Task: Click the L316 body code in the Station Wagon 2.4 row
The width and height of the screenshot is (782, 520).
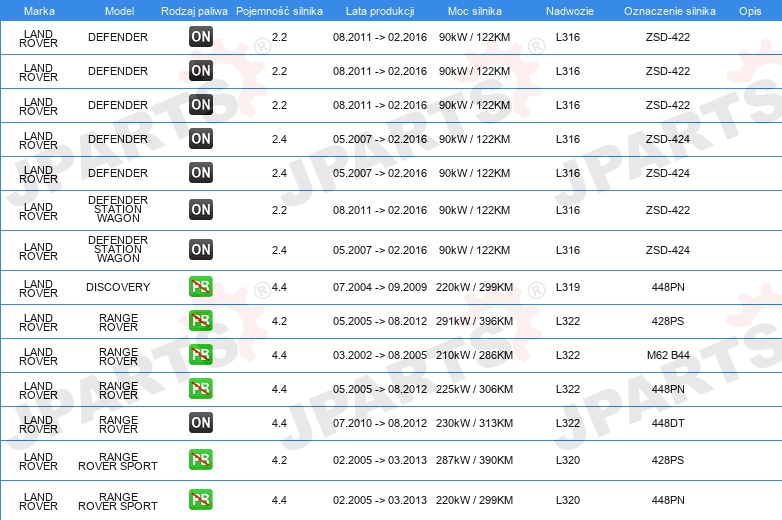Action: point(568,250)
